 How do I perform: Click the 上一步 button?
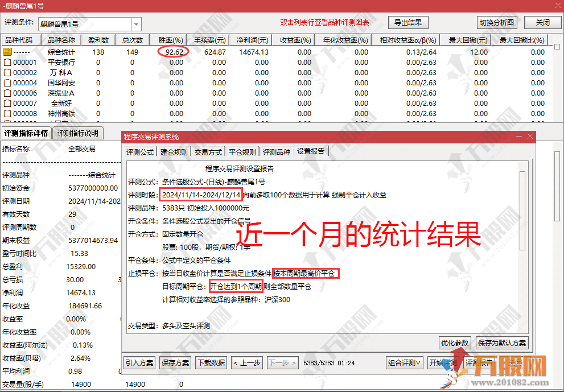pyautogui.click(x=247, y=362)
